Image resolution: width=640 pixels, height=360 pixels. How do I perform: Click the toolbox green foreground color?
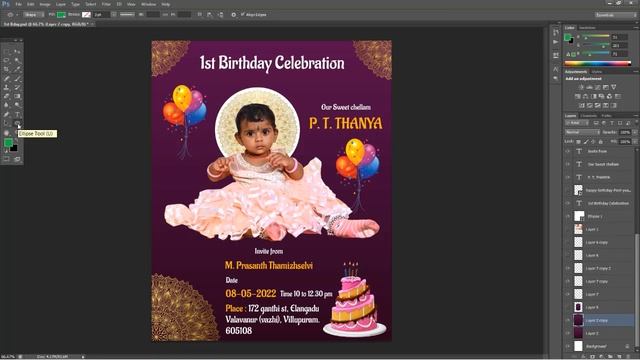pos(8,142)
